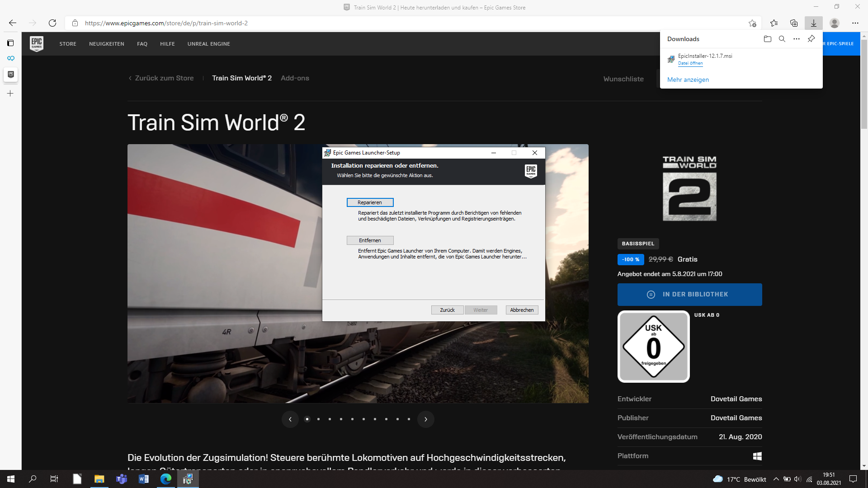Open the browser favorites list icon
This screenshot has height=488, width=868.
tap(774, 23)
